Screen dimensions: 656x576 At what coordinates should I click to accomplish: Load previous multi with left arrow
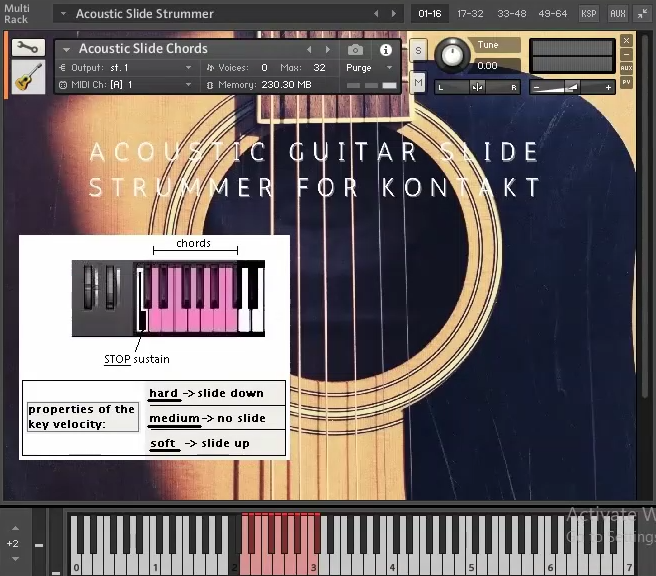[x=376, y=13]
